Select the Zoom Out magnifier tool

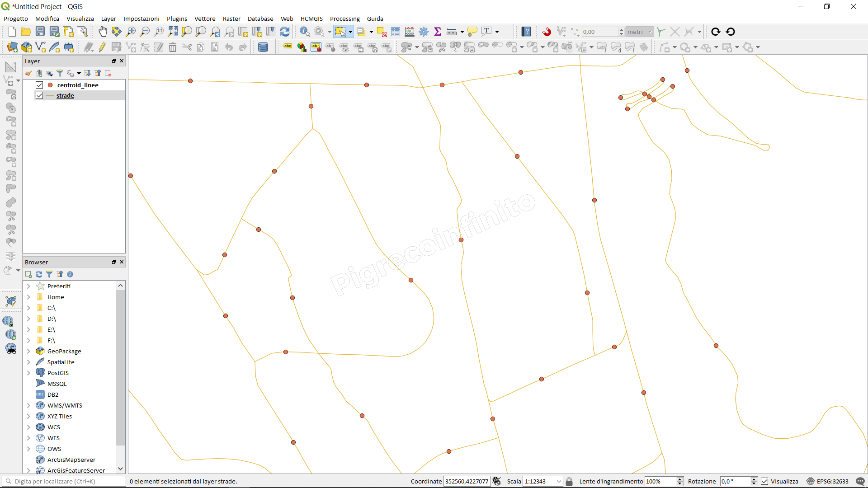145,32
